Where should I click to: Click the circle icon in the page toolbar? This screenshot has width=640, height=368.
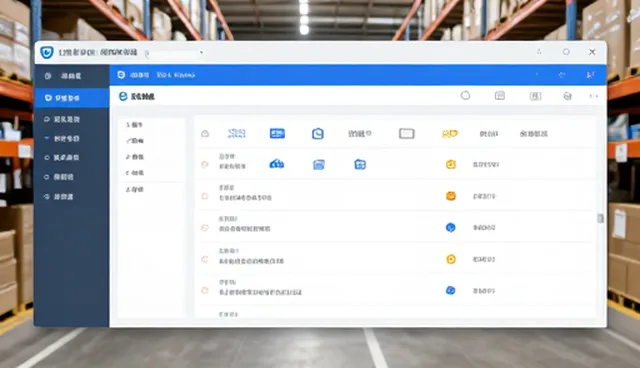(x=465, y=95)
